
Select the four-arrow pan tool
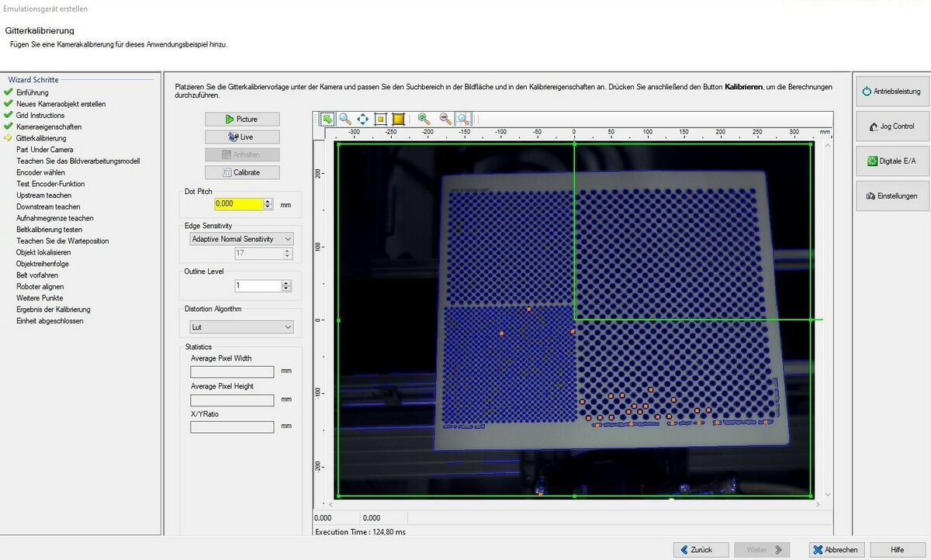(x=363, y=119)
